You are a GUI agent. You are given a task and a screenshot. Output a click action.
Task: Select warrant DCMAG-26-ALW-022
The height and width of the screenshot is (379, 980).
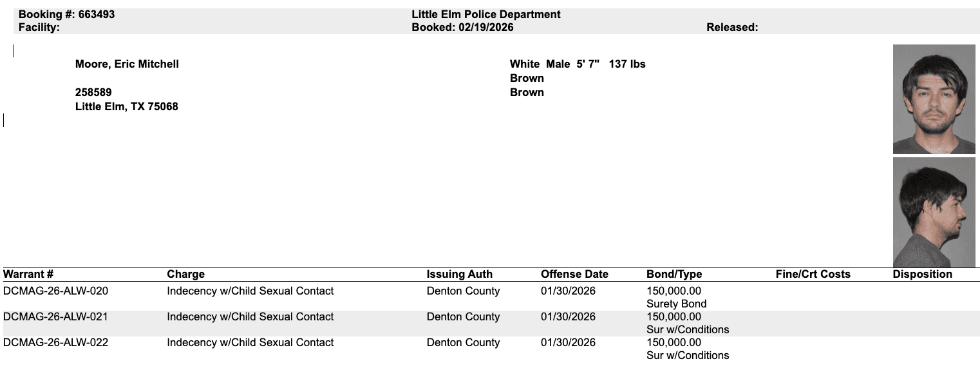point(55,342)
